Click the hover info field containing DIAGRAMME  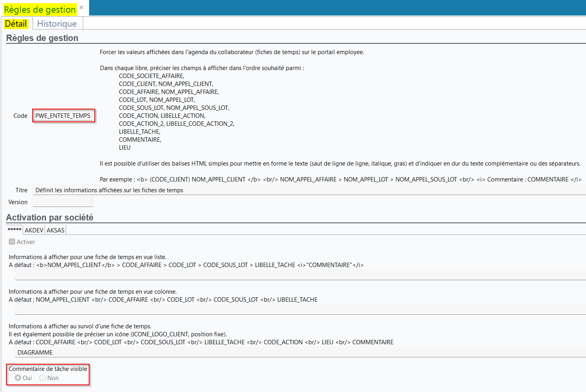click(x=298, y=353)
